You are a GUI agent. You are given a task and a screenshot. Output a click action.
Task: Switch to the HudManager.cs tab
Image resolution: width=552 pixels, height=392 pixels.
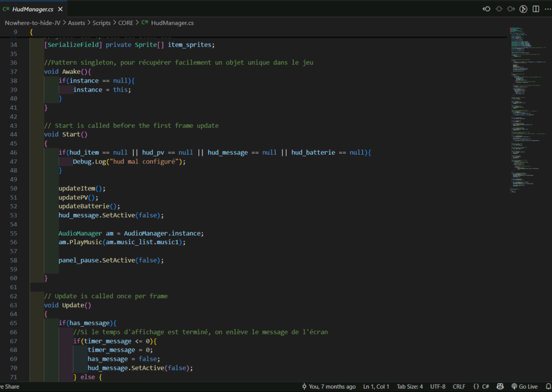32,9
